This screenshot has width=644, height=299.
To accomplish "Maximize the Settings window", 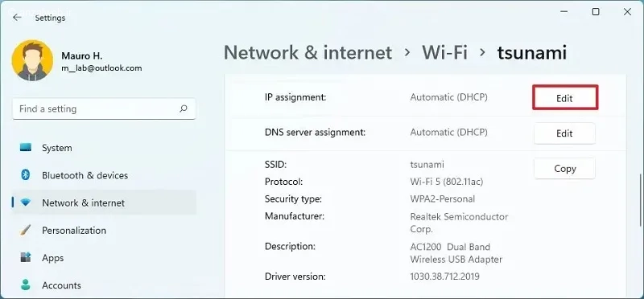I will (x=596, y=12).
